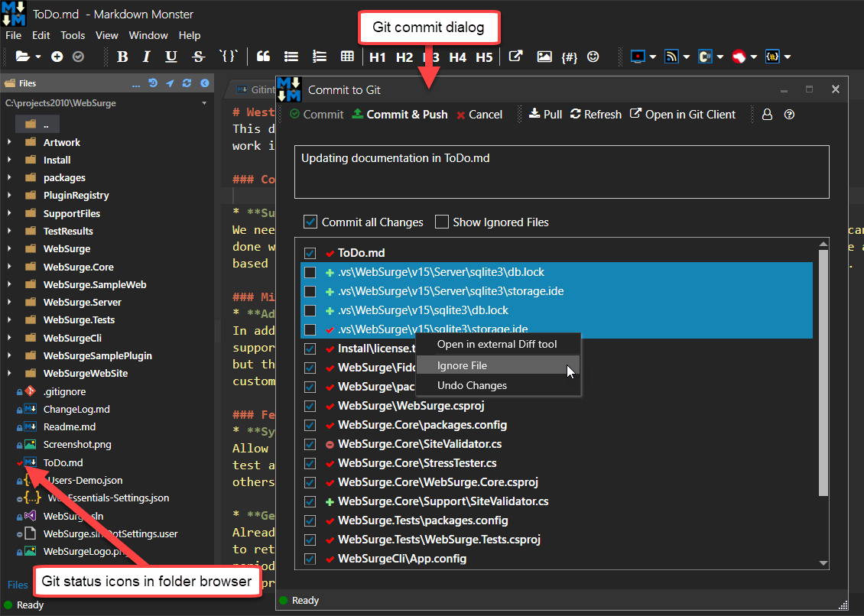Image resolution: width=864 pixels, height=616 pixels.
Task: Start screen capture with the monitor icon
Action: coord(638,57)
